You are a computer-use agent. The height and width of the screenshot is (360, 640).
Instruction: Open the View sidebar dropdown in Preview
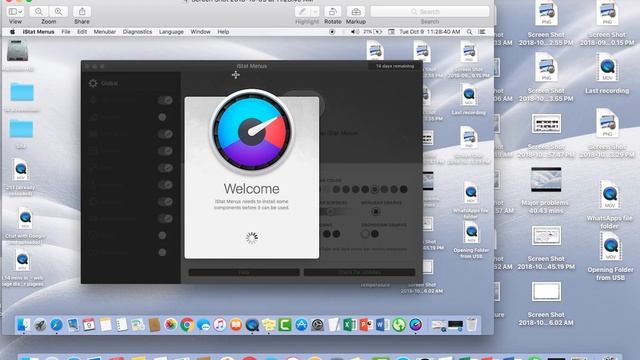[x=16, y=12]
